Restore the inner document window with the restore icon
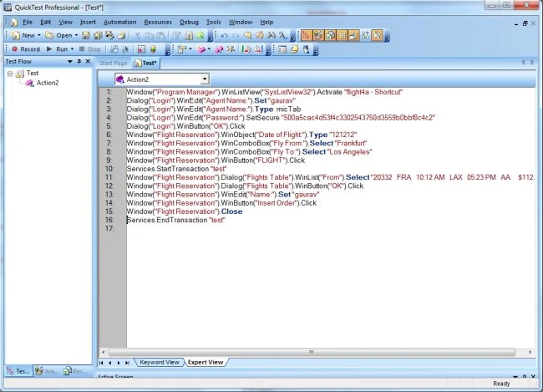 point(525,23)
